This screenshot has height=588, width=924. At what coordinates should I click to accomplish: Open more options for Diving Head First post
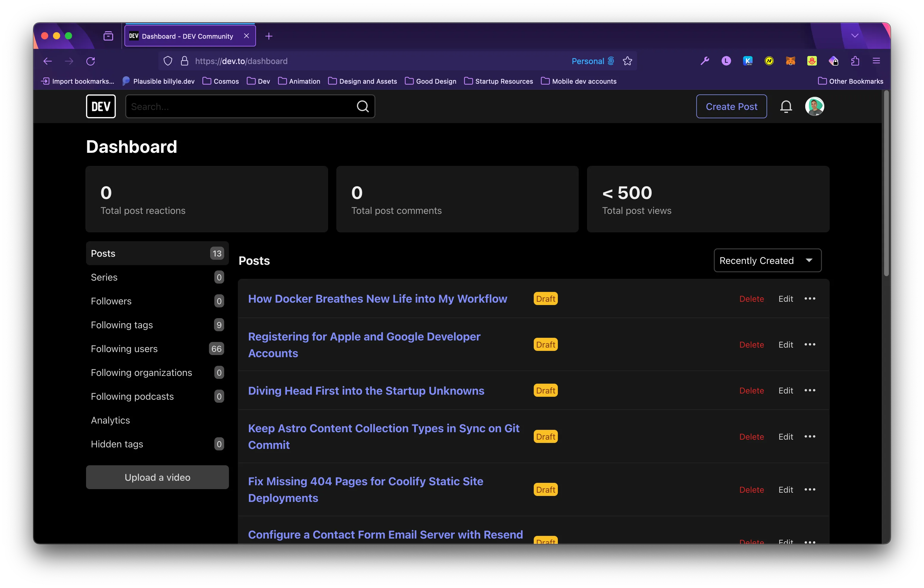click(810, 390)
